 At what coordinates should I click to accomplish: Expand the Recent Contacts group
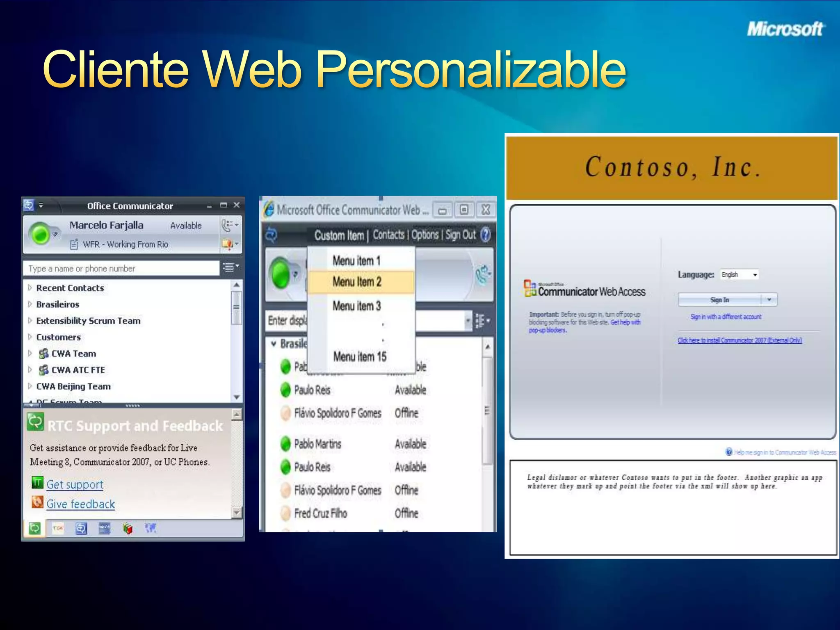30,288
